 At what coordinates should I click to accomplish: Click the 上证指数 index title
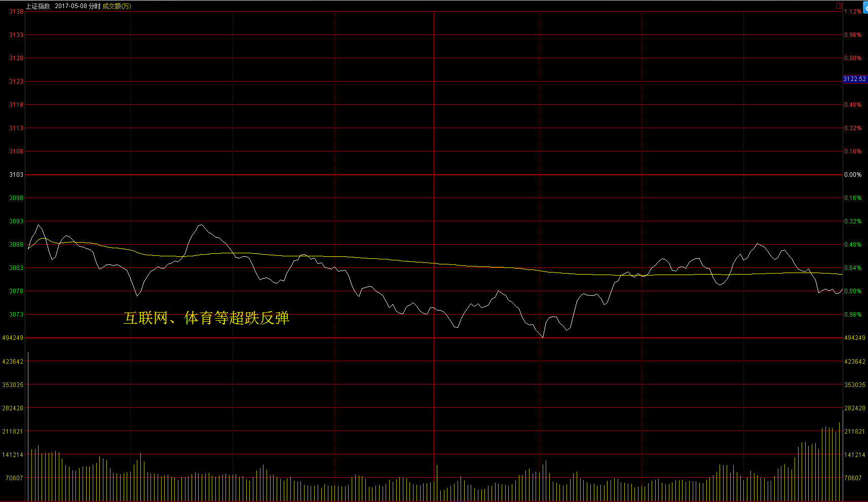pos(38,6)
